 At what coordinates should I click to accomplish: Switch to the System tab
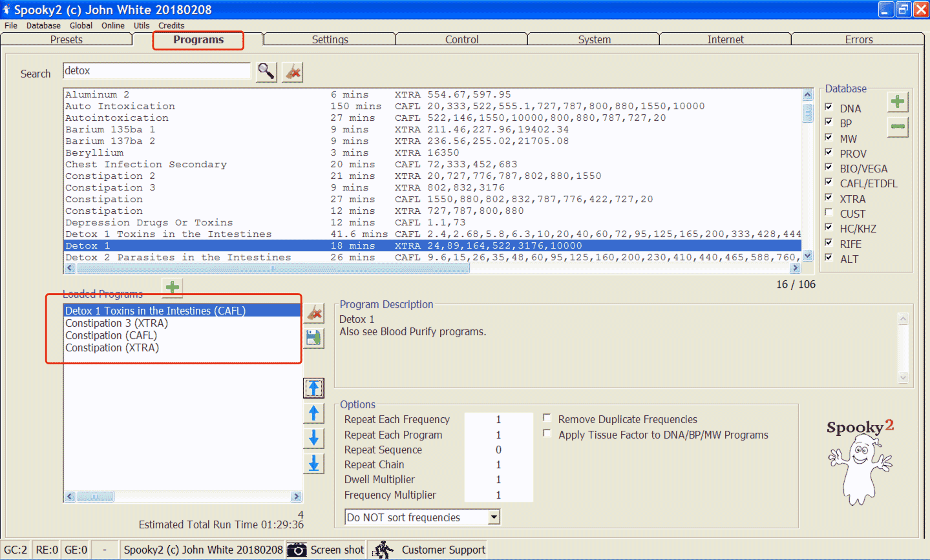tap(594, 39)
